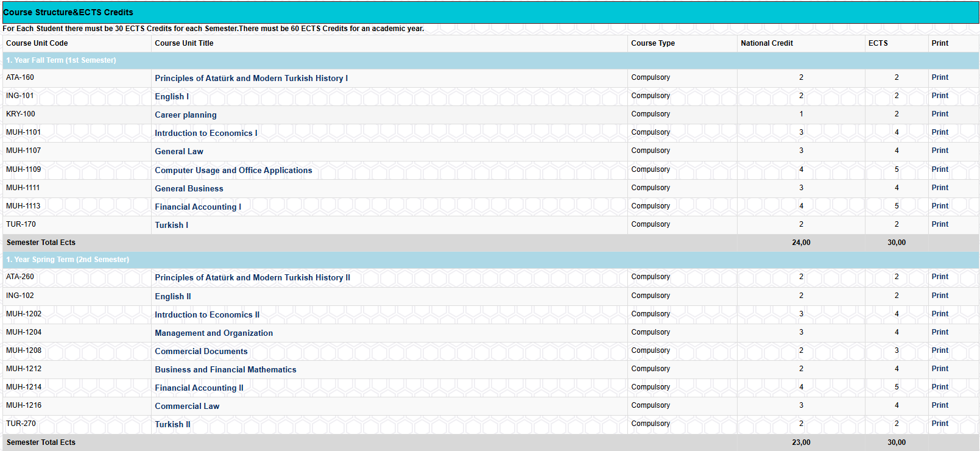Print the TUR-170 Turkish I row

click(939, 224)
